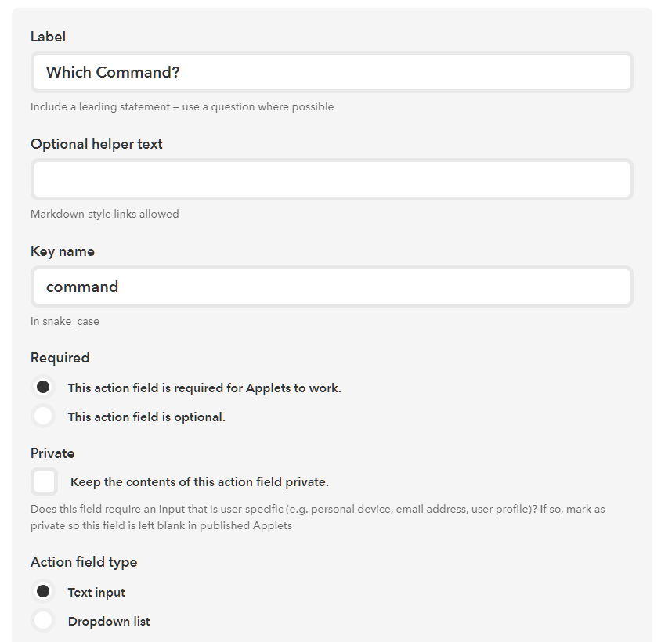Choose the 'This action field is optional' radio button

(44, 417)
